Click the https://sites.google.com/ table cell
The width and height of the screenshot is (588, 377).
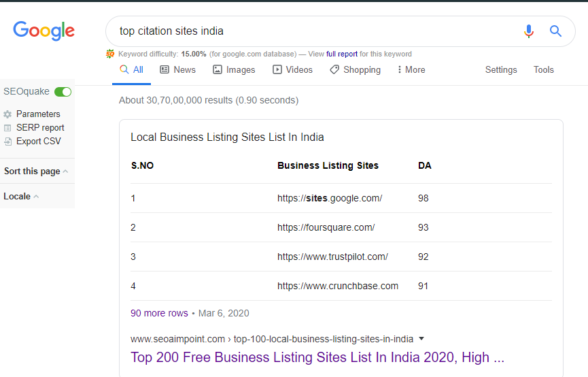pos(330,198)
